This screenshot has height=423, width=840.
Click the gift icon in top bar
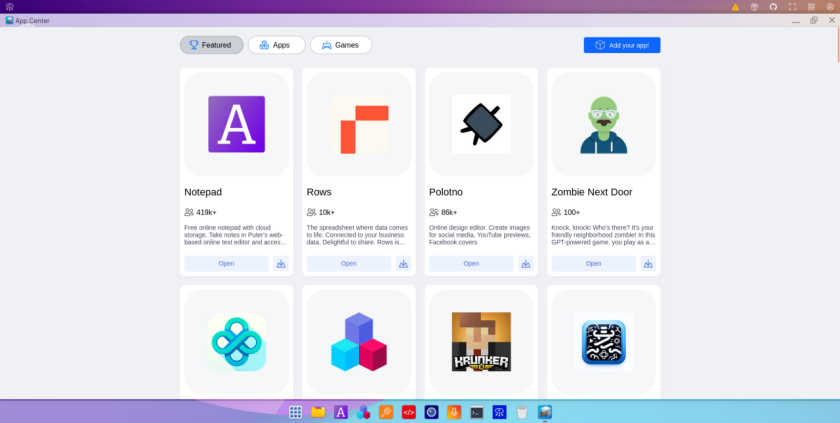[754, 7]
